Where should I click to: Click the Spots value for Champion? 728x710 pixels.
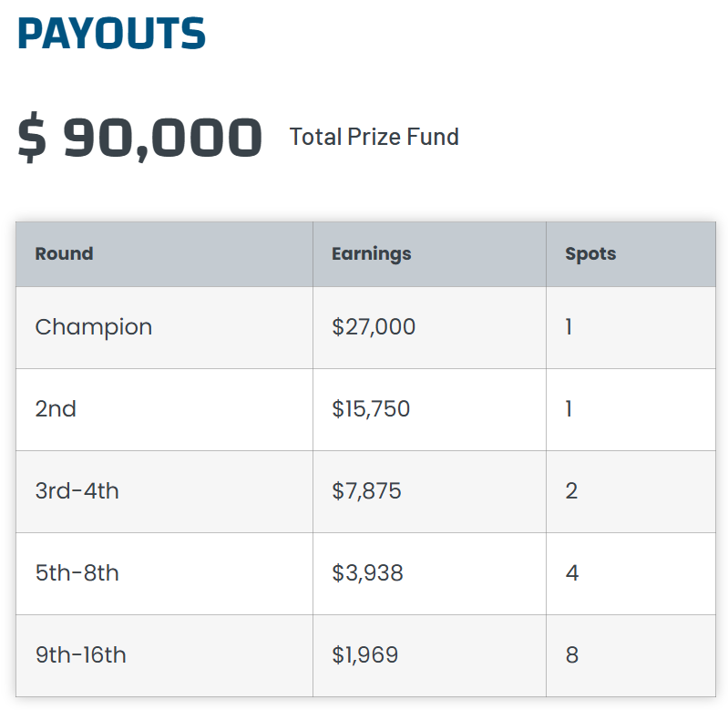tap(569, 327)
